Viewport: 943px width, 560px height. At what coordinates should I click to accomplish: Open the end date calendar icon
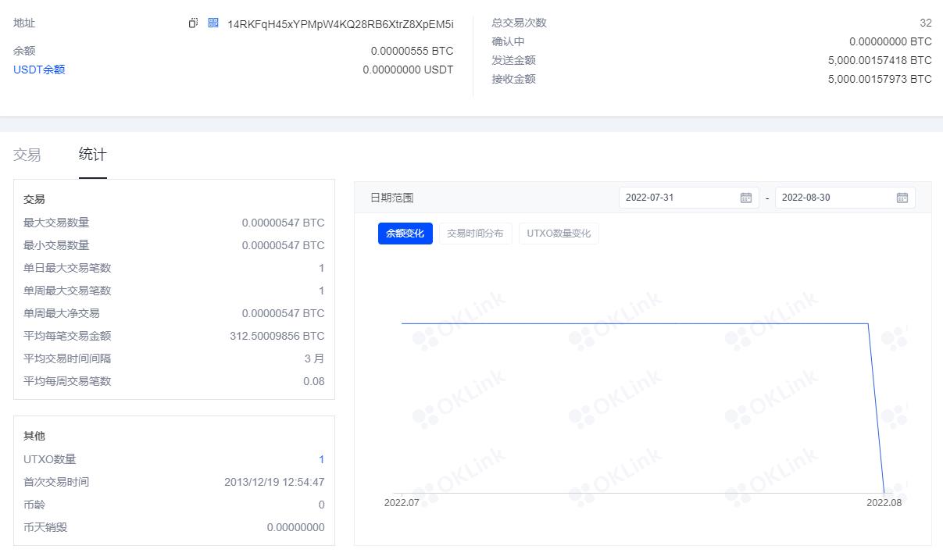(x=903, y=197)
